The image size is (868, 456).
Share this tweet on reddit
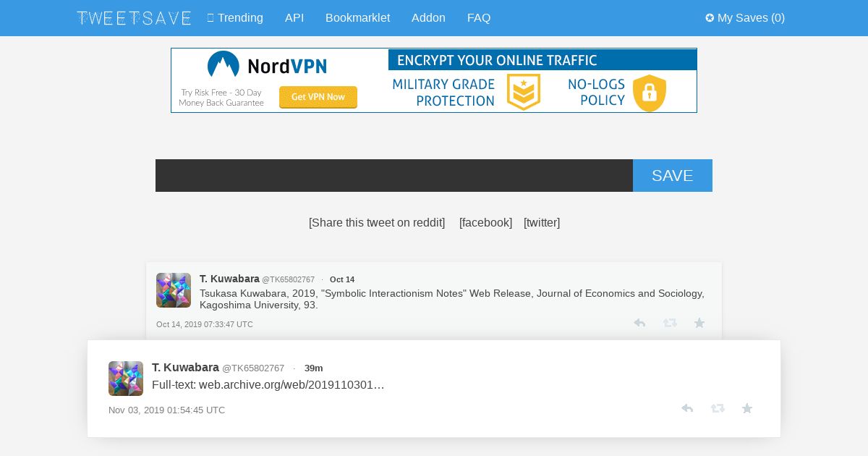click(x=377, y=222)
